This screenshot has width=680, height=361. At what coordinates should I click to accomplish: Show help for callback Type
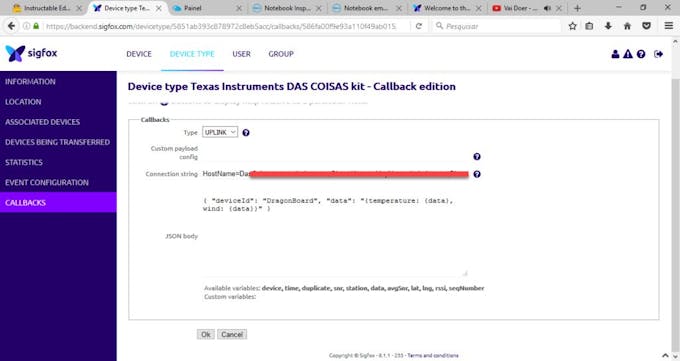click(x=246, y=133)
